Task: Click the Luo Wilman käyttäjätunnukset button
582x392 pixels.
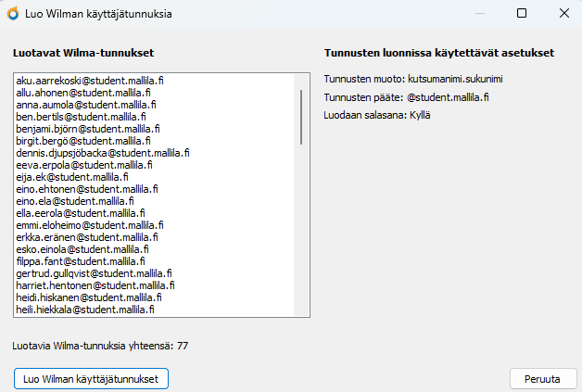Action: point(91,379)
